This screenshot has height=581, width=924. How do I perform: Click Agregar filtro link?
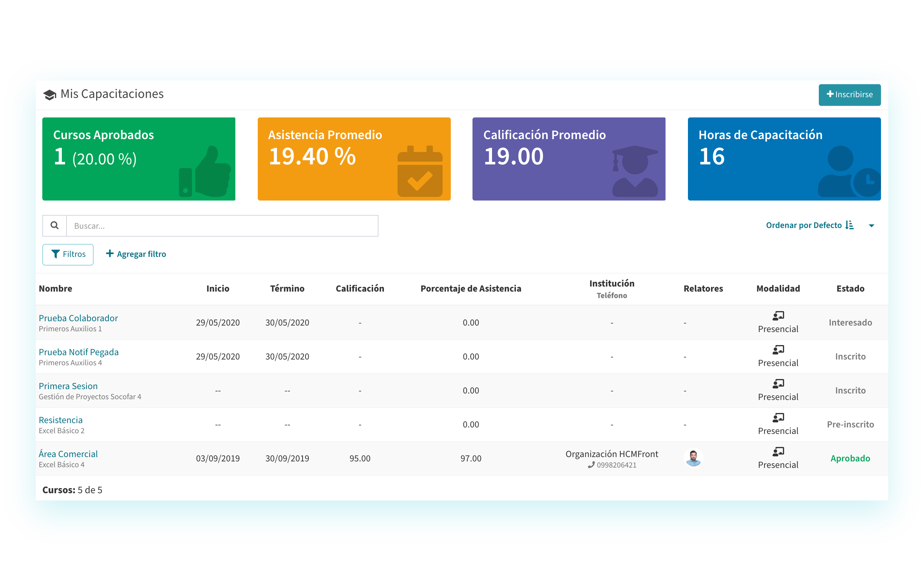click(x=136, y=254)
